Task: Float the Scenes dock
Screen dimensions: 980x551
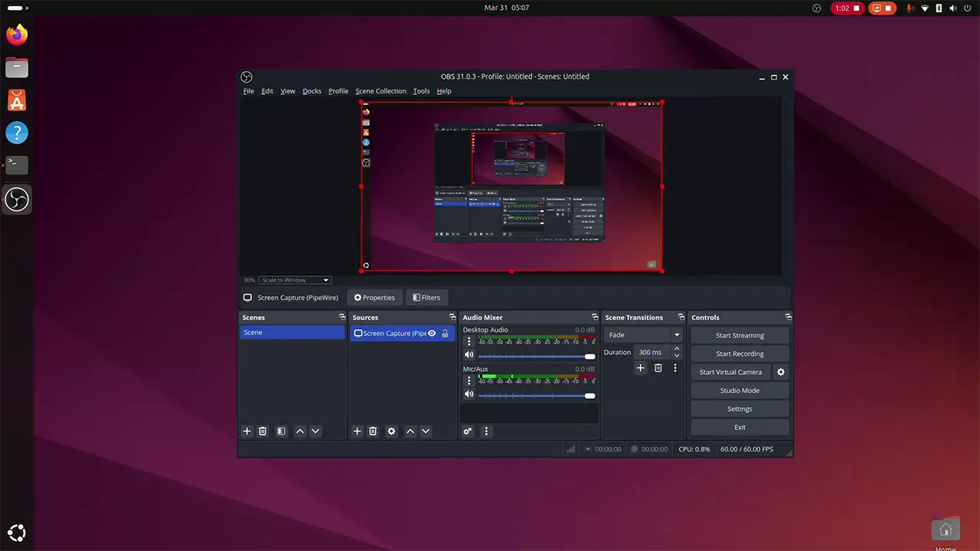Action: coord(342,317)
